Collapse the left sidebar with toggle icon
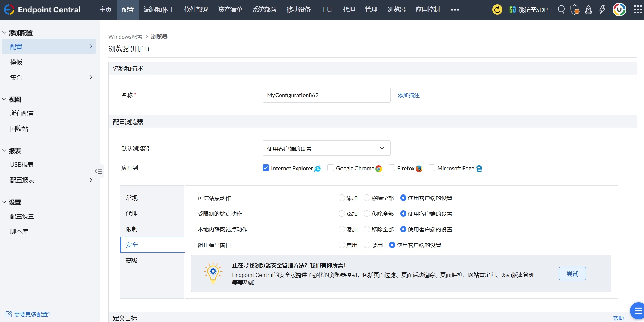This screenshot has width=644, height=322. tap(98, 171)
